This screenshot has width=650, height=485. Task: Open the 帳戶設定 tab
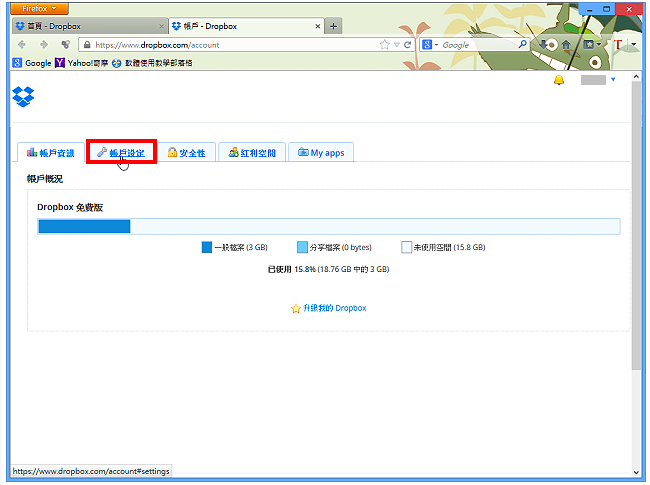pos(121,153)
